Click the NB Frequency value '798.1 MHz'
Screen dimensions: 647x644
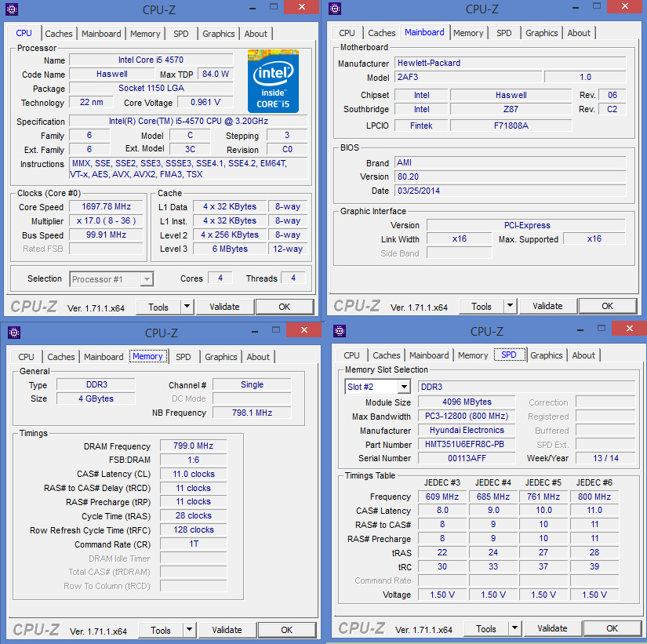point(252,413)
